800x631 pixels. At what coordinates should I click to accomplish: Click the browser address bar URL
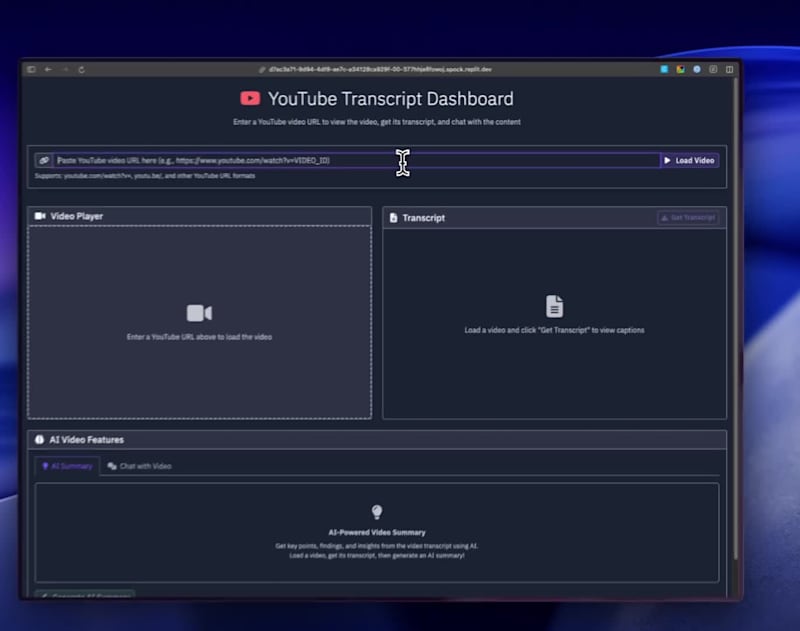pos(380,69)
